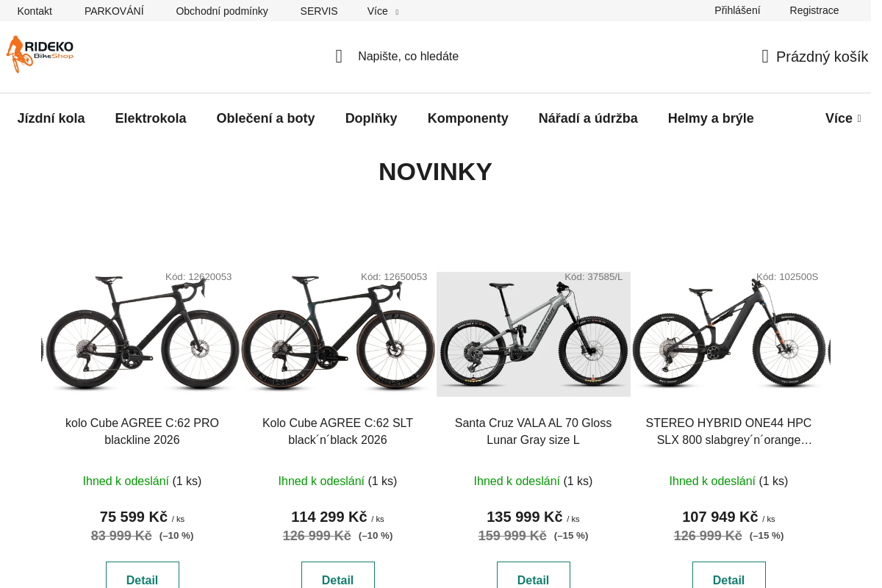The height and width of the screenshot is (588, 882).
Task: Click the shopping cart icon
Action: tap(765, 57)
